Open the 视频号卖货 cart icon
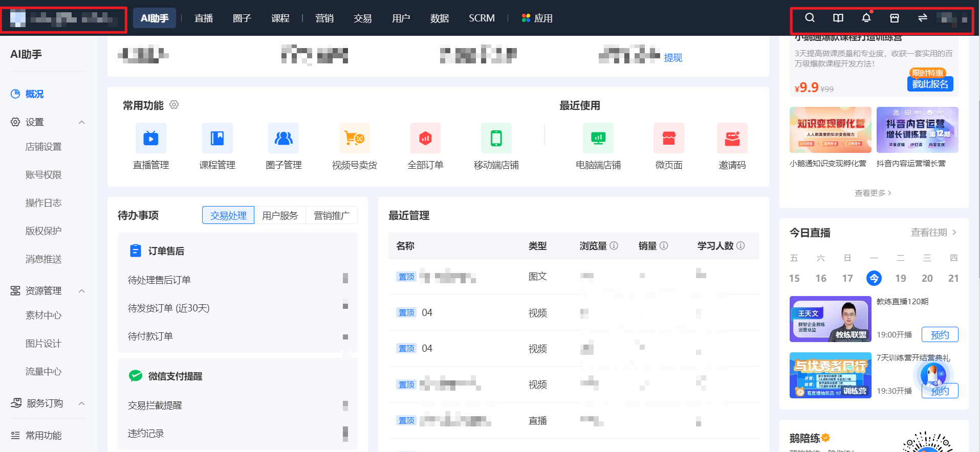Screen dimensions: 980x452 (x=355, y=138)
